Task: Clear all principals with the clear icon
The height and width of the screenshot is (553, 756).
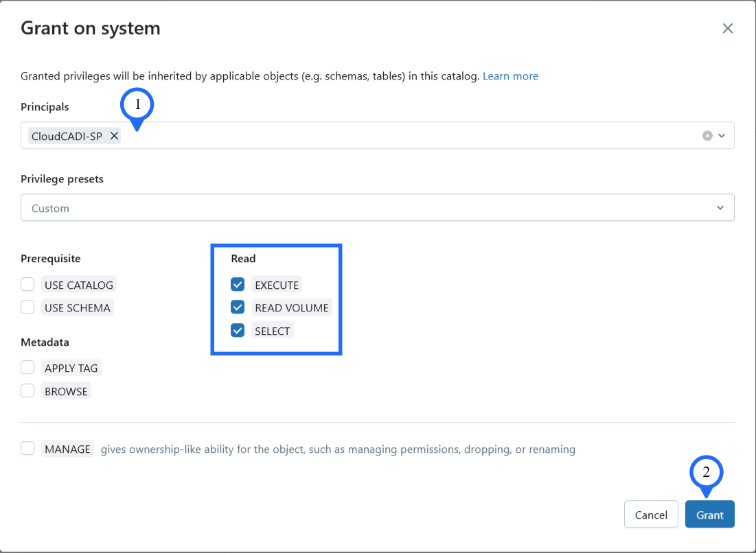Action: click(707, 136)
